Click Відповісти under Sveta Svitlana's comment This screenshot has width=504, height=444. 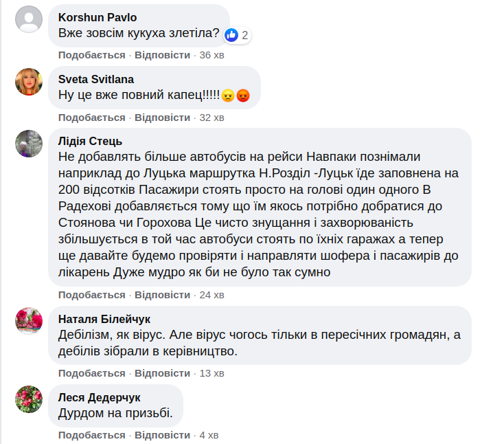click(162, 118)
